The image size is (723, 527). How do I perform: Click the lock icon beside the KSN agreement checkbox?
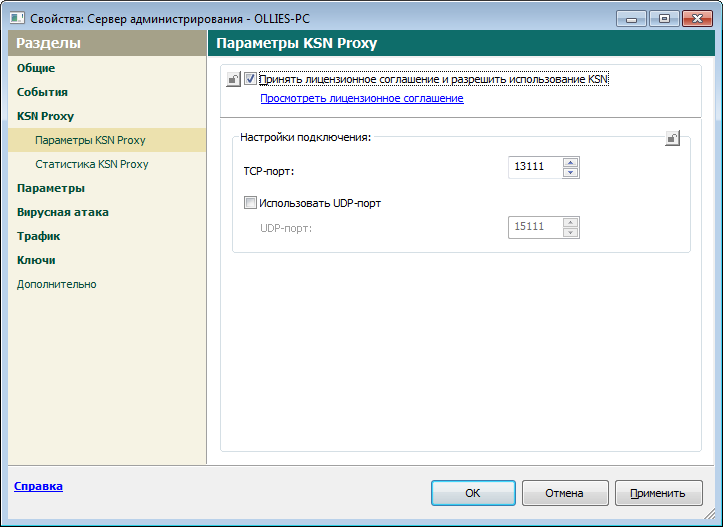point(233,79)
